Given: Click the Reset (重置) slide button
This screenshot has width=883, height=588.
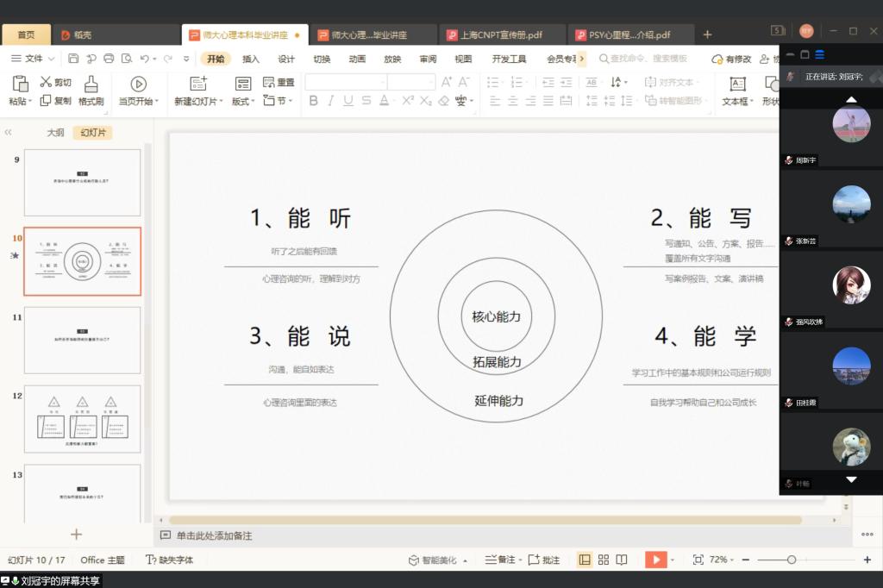Looking at the screenshot, I should coord(279,82).
